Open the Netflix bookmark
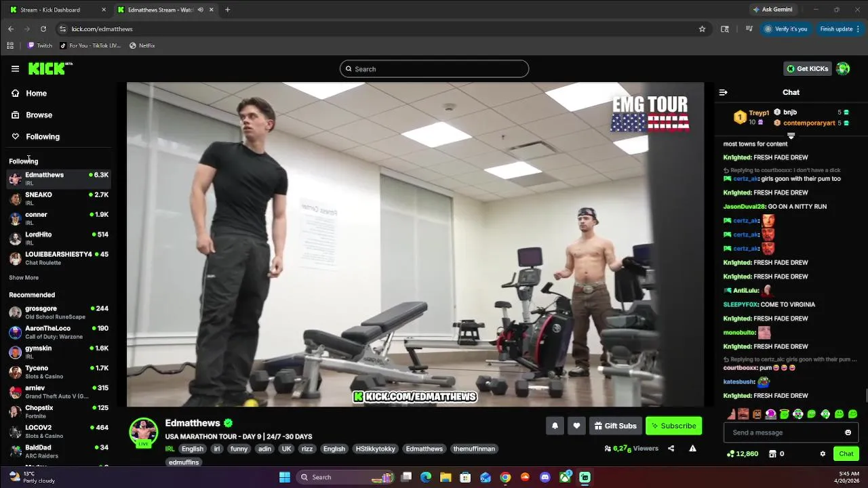Screen dimensions: 868x488 pos(142,45)
